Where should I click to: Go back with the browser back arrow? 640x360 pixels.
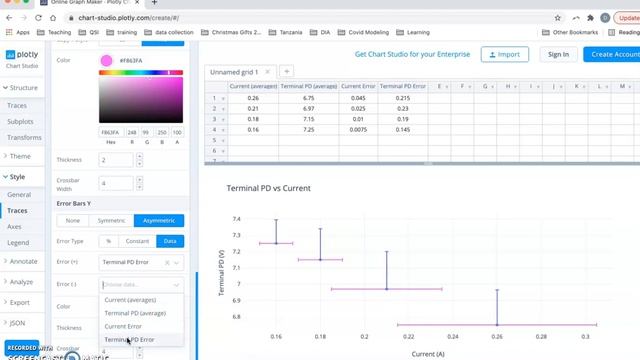point(9,18)
